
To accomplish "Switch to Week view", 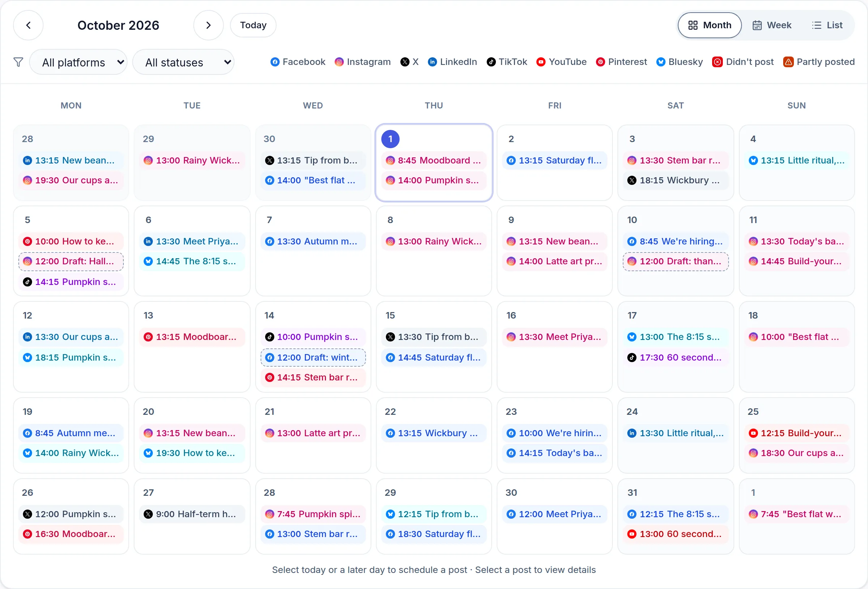I will point(772,25).
